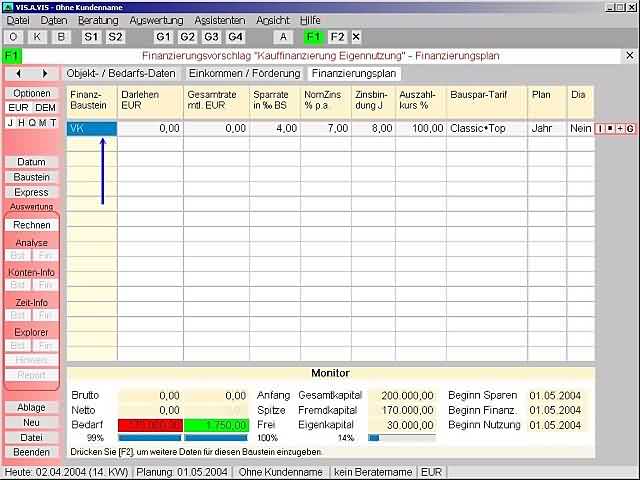Select the S1 toolbar button

(x=91, y=37)
